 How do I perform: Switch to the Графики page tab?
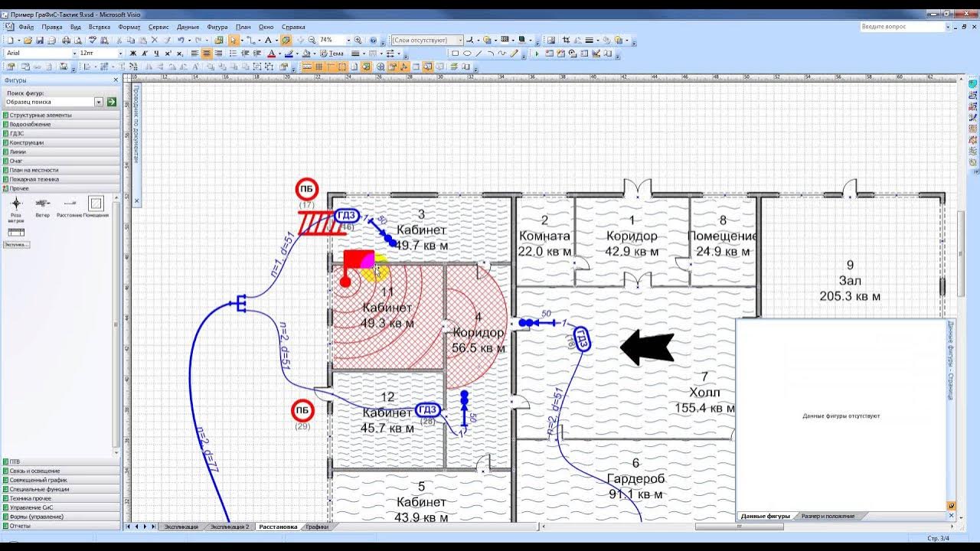click(317, 527)
